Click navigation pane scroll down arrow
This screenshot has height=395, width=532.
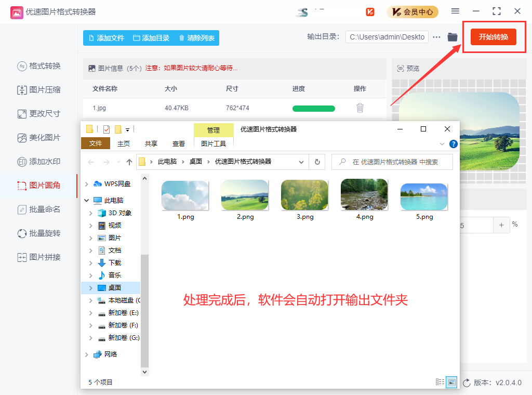click(144, 372)
